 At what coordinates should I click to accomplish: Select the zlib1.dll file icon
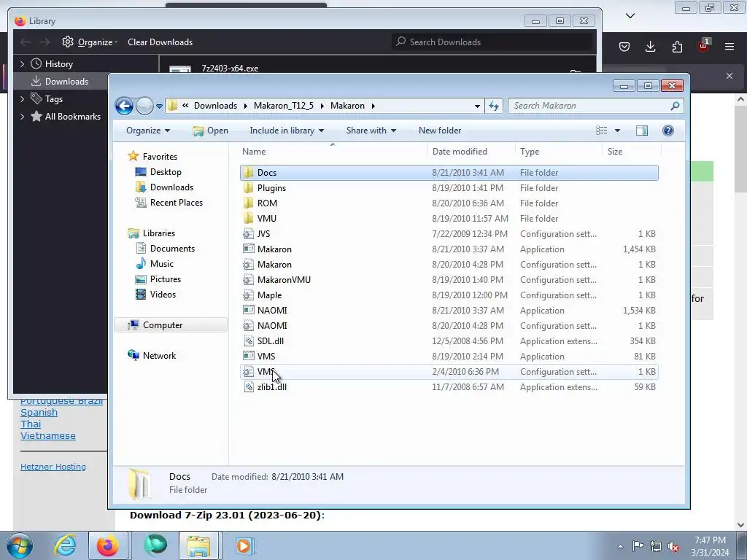click(x=248, y=386)
